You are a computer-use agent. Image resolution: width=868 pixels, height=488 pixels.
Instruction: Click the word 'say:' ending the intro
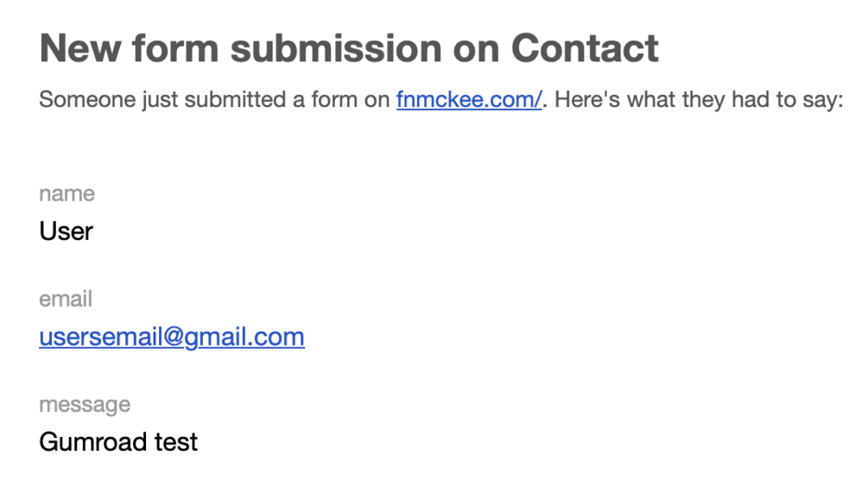[819, 99]
